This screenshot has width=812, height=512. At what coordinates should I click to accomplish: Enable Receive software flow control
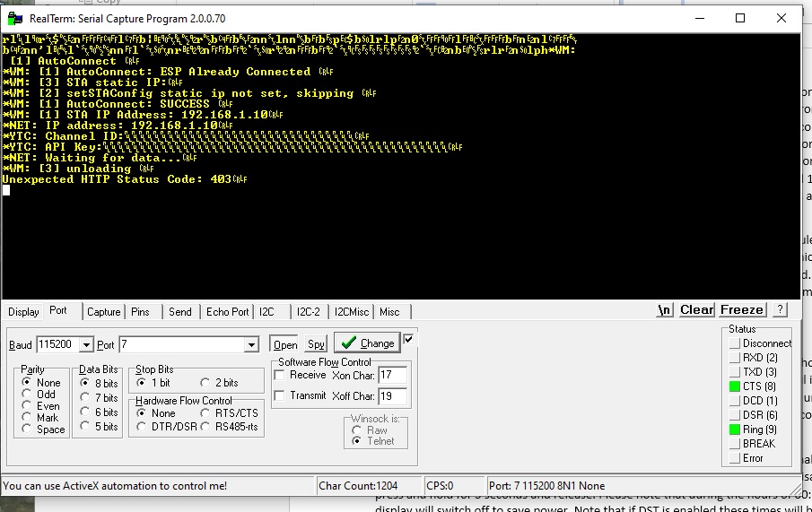click(281, 375)
